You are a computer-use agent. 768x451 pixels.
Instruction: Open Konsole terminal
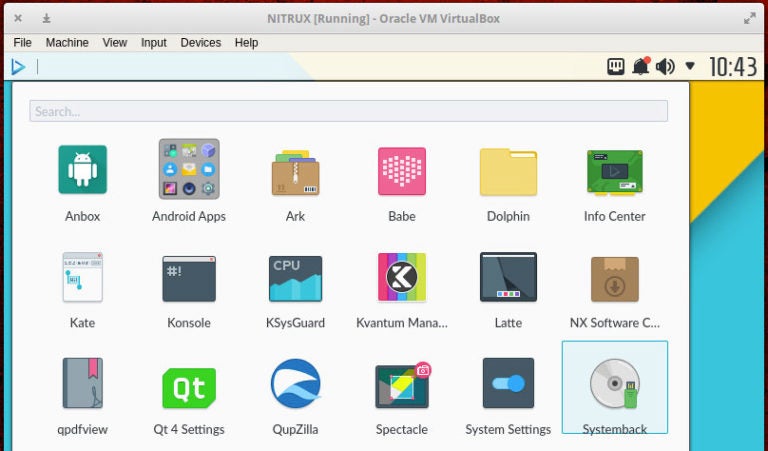coord(189,279)
